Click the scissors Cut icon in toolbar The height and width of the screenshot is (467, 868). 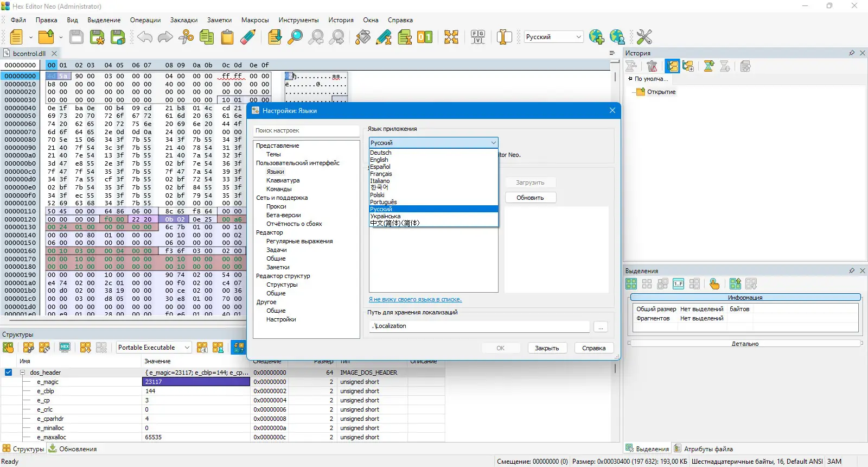tap(186, 37)
